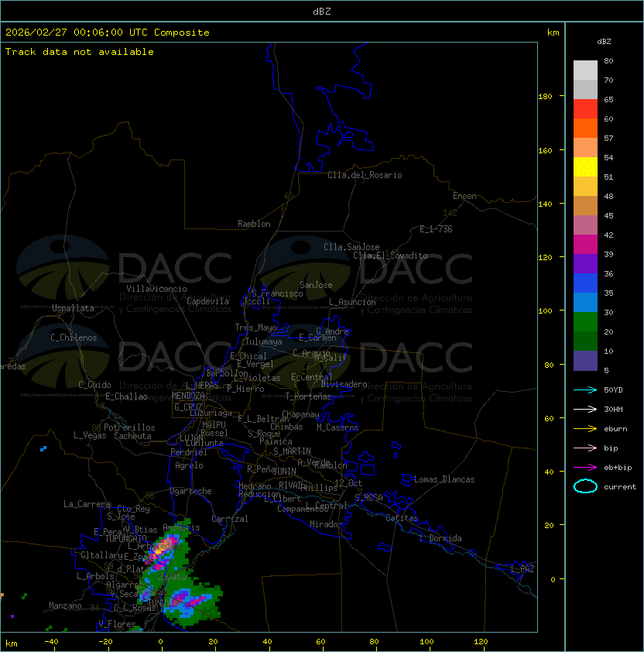
Task: Click the Catitas place label
Action: [x=402, y=518]
